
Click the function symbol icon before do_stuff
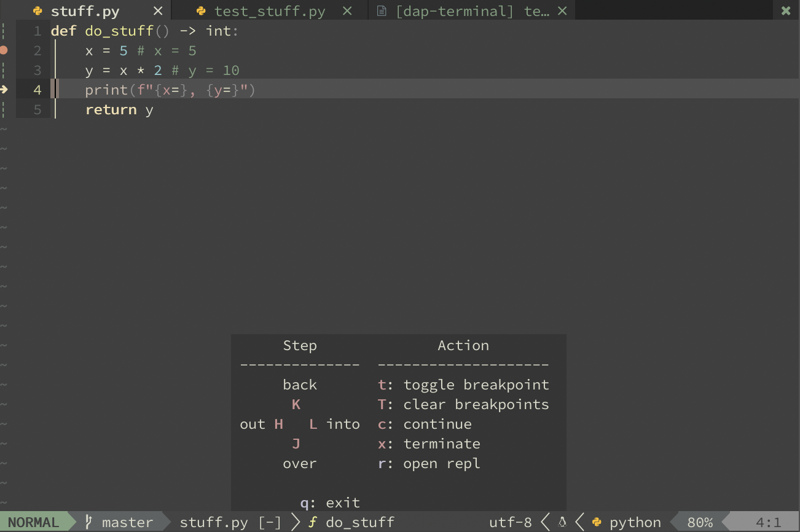tap(313, 522)
